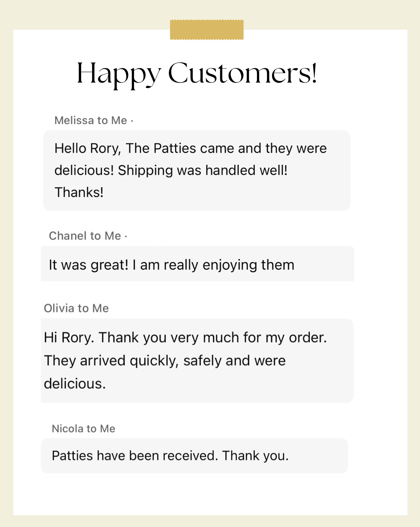Click the dot after "Melissa to Me"
Screen dimensions: 420x527
pos(132,121)
